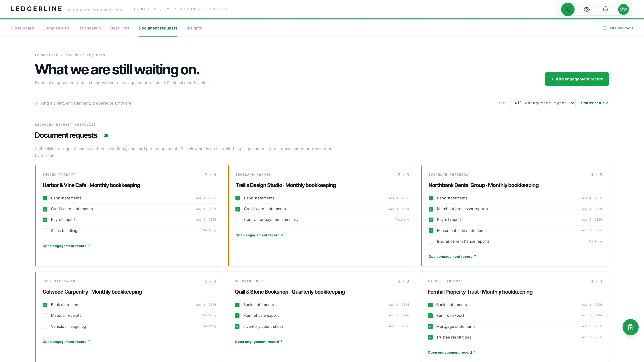This screenshot has width=644, height=362.
Task: Click the IMOGEN TARRANT preparer label
Action: click(59, 175)
